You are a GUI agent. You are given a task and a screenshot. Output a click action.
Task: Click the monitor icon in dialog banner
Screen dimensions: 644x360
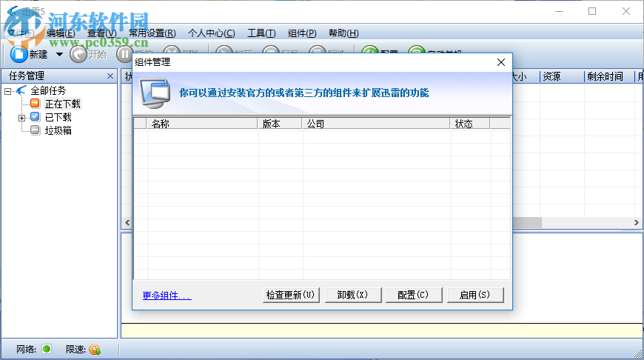(x=155, y=93)
